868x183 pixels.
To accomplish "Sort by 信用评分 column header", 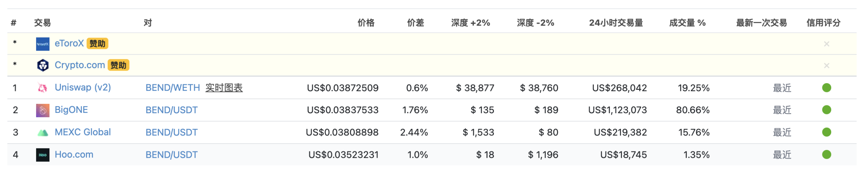I will (x=823, y=23).
